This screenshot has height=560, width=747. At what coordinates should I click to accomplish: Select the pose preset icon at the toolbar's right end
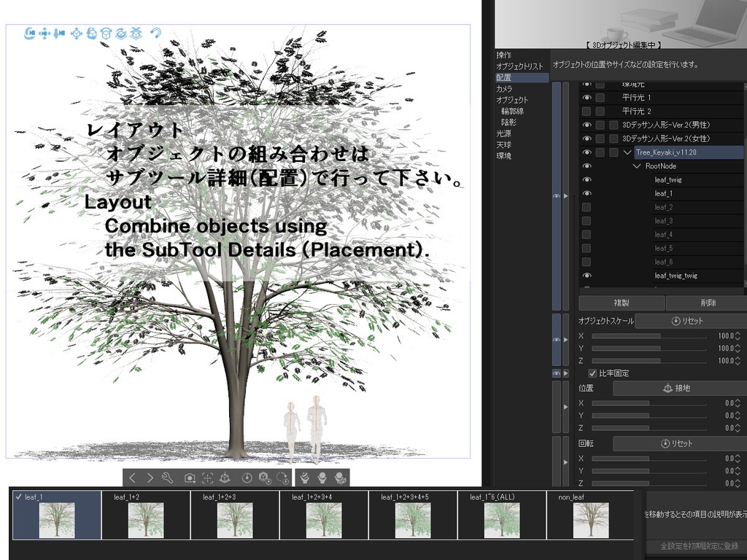coord(342,478)
